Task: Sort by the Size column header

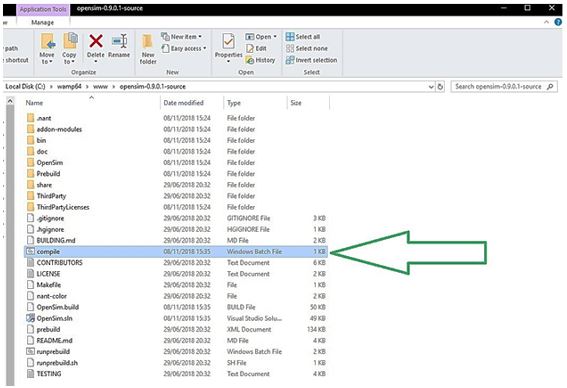Action: pos(295,103)
